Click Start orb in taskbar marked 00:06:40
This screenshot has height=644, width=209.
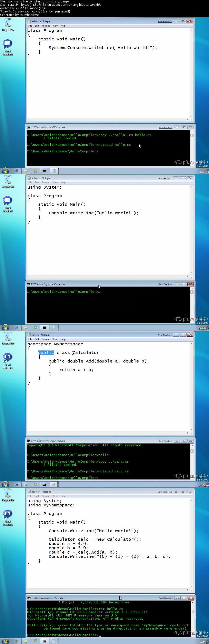click(5, 485)
